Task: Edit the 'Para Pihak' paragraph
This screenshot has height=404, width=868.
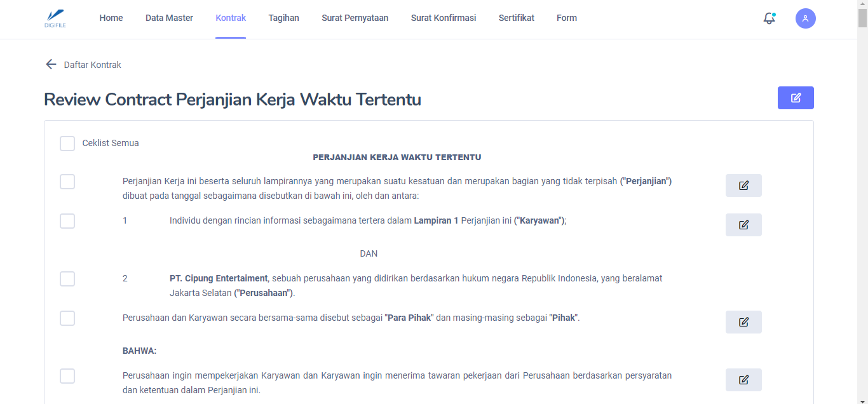Action: click(x=743, y=322)
